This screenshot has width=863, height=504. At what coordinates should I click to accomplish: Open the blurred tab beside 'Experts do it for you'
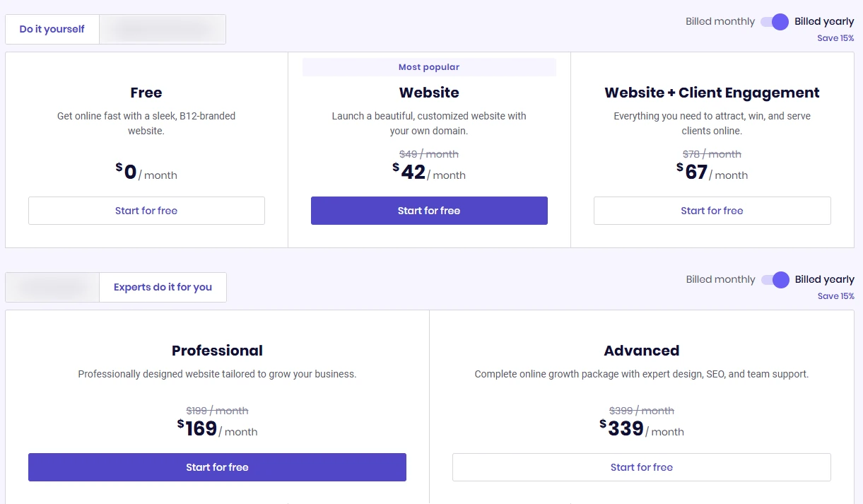[x=52, y=287]
